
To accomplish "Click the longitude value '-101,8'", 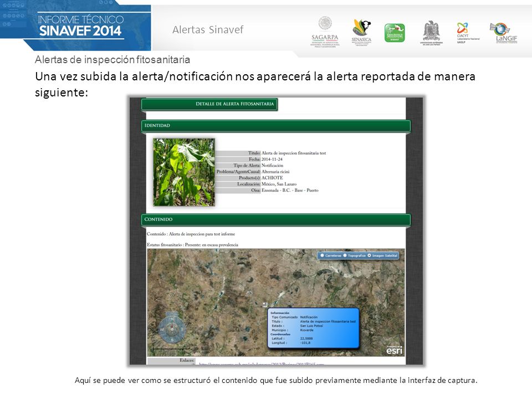I will 305,343.
